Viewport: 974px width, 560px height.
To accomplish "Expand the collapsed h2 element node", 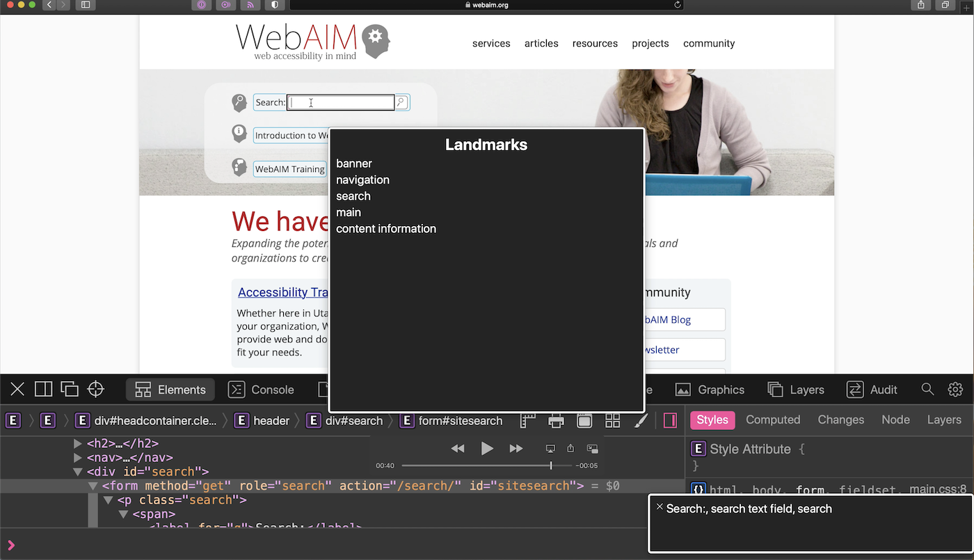I will [x=78, y=444].
